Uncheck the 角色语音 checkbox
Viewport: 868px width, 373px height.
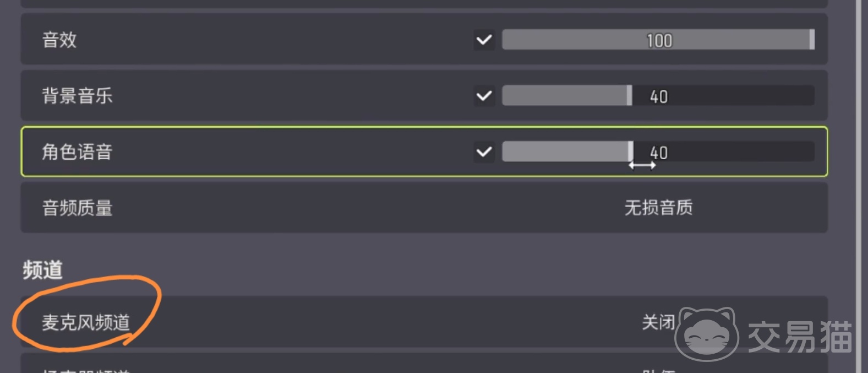pos(484,152)
